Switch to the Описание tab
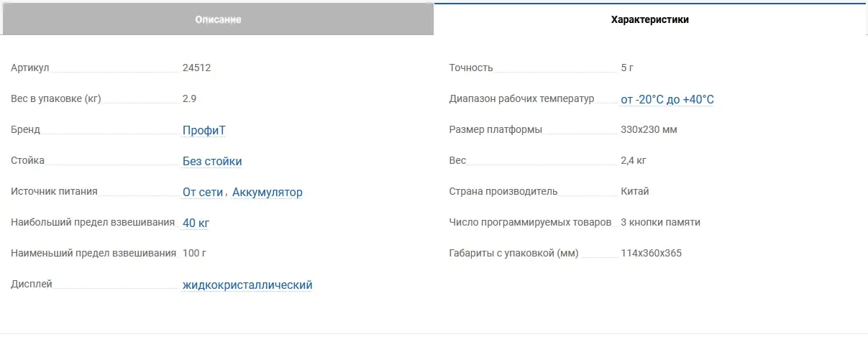This screenshot has height=337, width=868. point(218,19)
